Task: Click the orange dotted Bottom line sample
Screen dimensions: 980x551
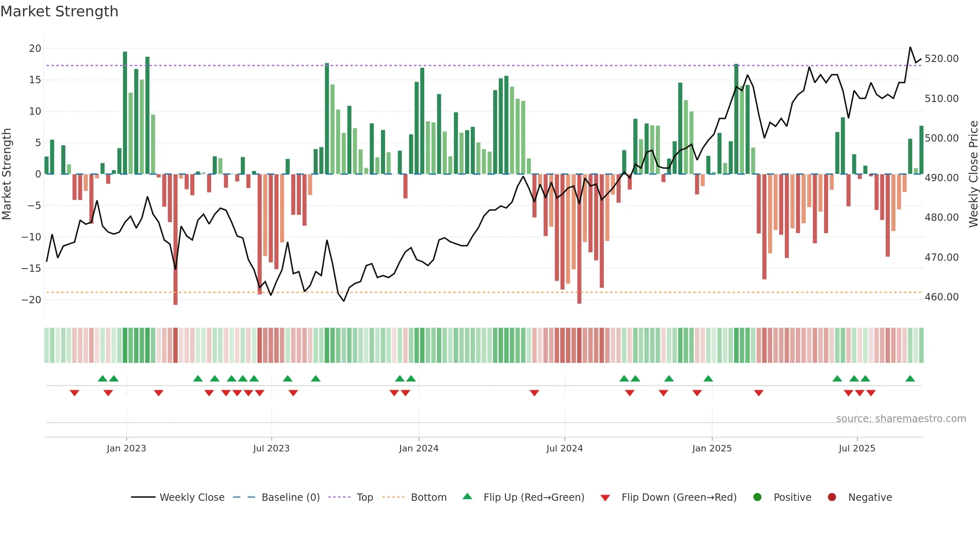Action: pyautogui.click(x=393, y=497)
